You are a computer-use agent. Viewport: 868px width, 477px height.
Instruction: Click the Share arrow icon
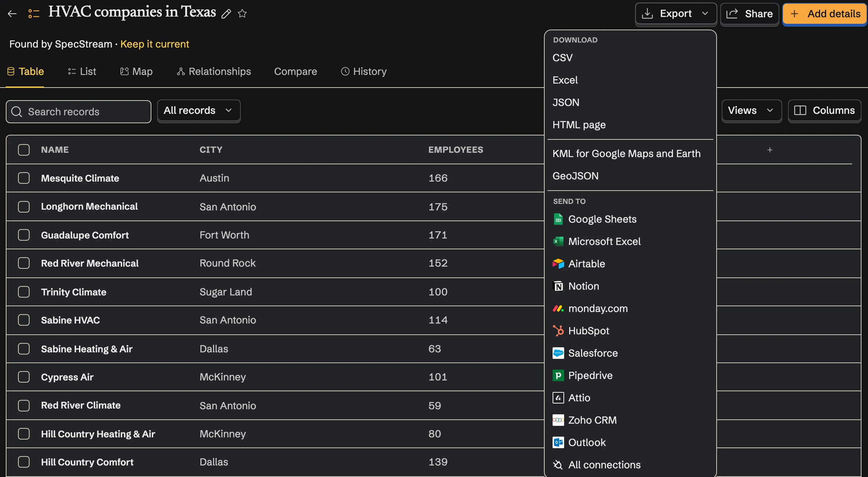pyautogui.click(x=732, y=14)
